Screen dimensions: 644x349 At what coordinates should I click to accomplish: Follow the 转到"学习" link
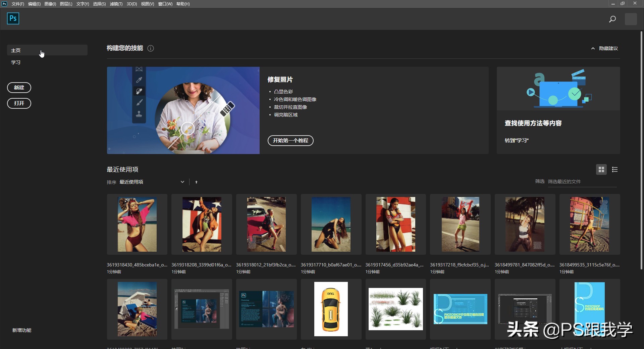tap(516, 141)
